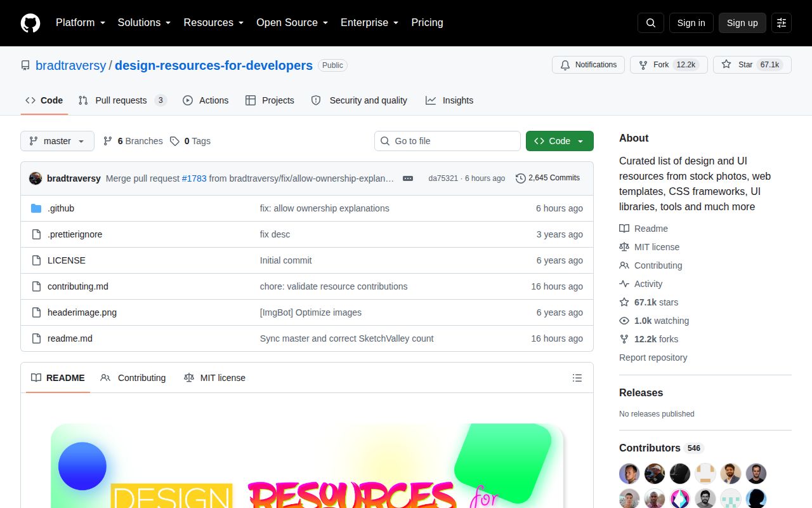View 67.1k stars in sidebar

649,302
